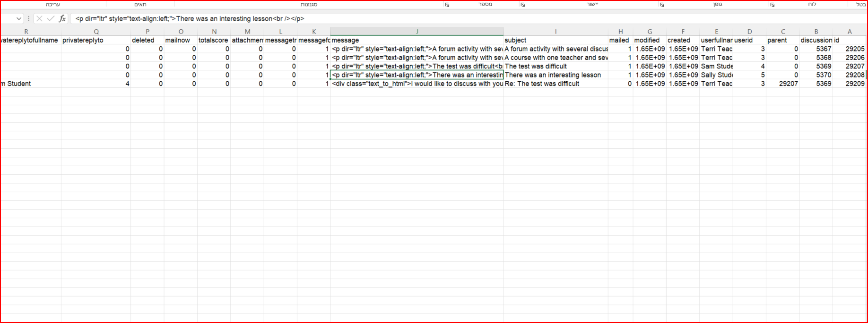The image size is (868, 323).
Task: Select column I header
Action: [x=556, y=32]
